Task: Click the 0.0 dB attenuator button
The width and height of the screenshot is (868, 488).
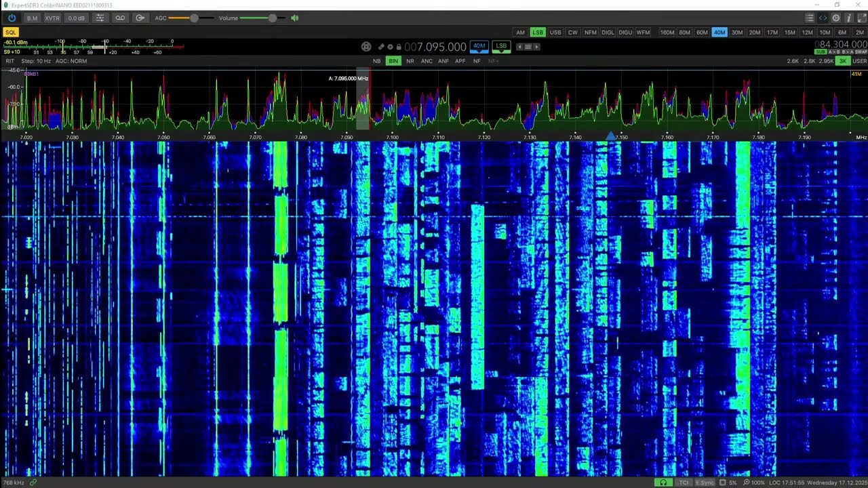Action: click(x=76, y=18)
